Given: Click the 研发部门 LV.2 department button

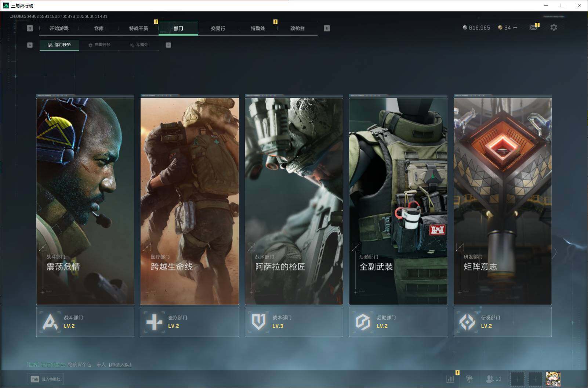Looking at the screenshot, I should (x=502, y=322).
